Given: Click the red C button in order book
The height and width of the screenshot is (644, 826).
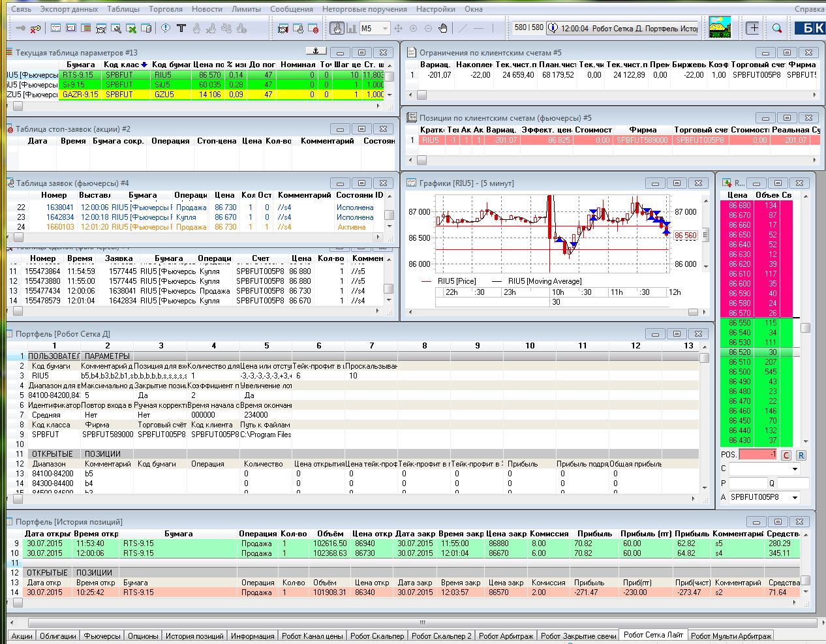Looking at the screenshot, I should tap(786, 455).
